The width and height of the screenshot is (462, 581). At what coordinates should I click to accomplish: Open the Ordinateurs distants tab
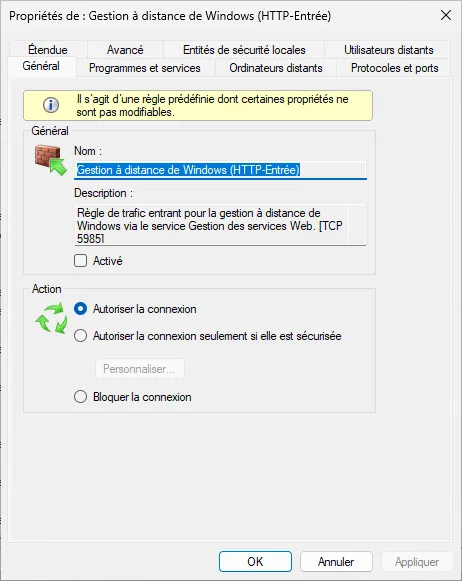point(276,68)
